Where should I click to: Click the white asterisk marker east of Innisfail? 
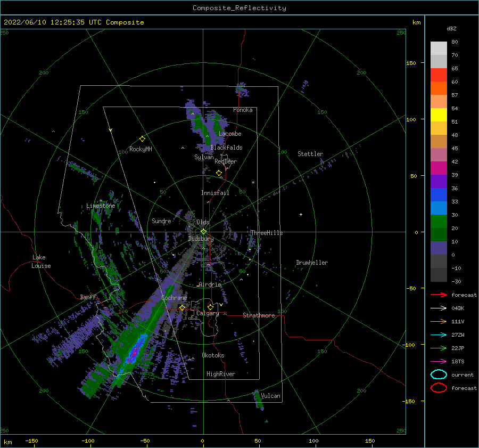tap(253, 183)
